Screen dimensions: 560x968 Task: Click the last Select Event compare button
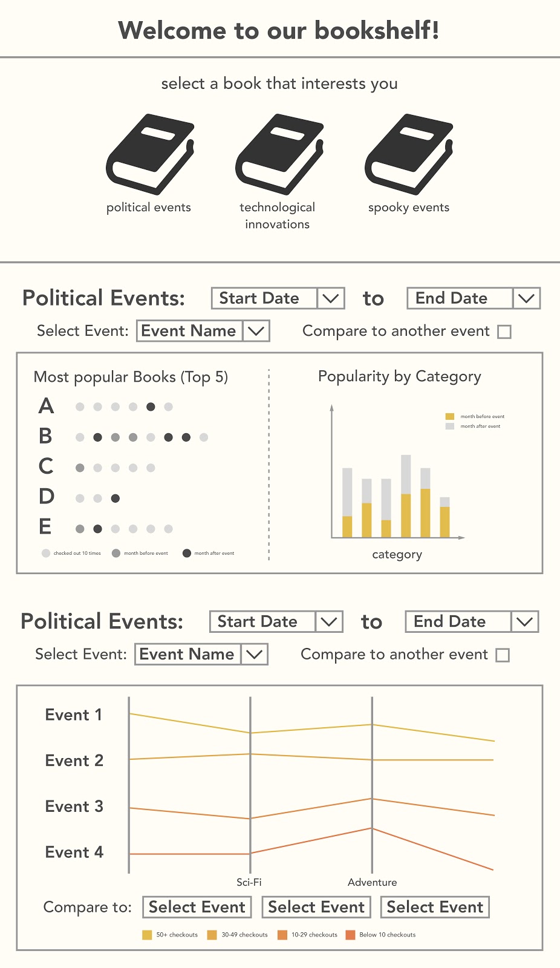pyautogui.click(x=435, y=907)
